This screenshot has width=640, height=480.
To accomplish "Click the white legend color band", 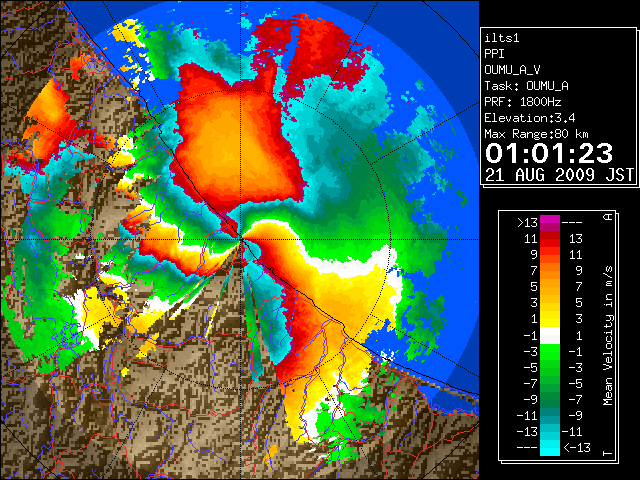I will tap(550, 336).
